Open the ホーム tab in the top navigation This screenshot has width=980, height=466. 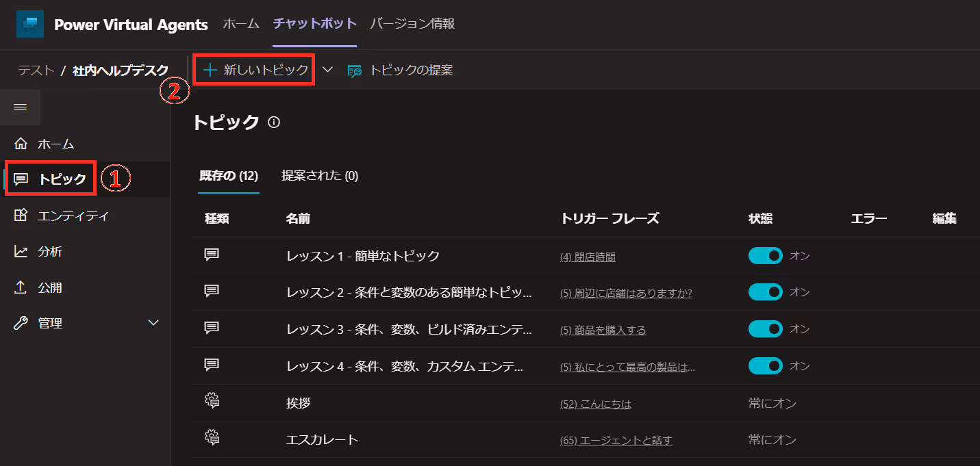pos(241,24)
